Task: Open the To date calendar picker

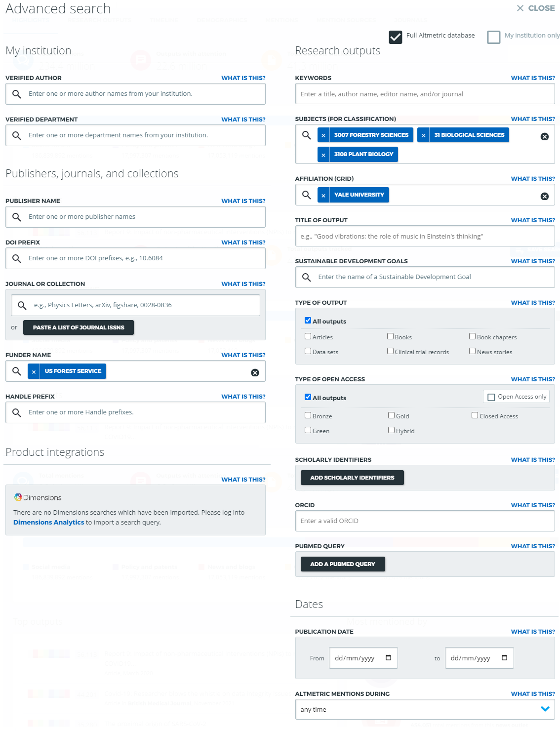Action: pyautogui.click(x=504, y=657)
